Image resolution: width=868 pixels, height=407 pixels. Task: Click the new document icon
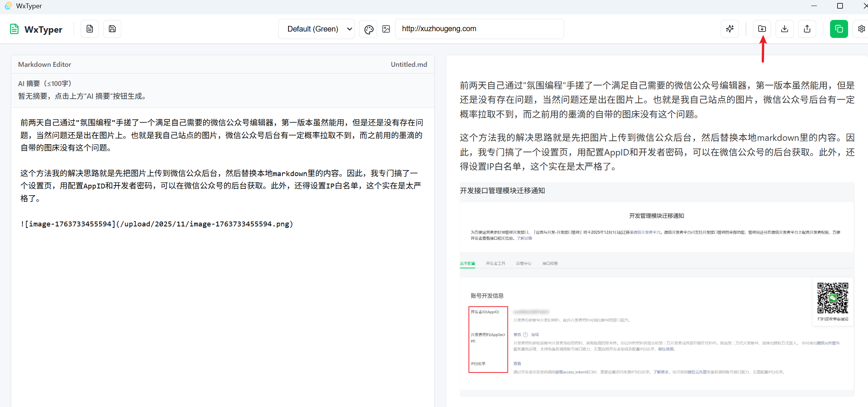[90, 29]
